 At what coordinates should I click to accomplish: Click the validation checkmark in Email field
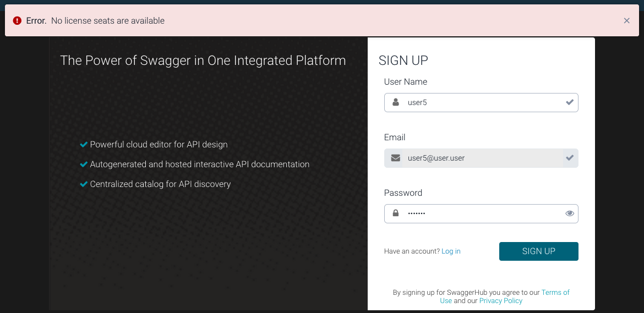[570, 158]
